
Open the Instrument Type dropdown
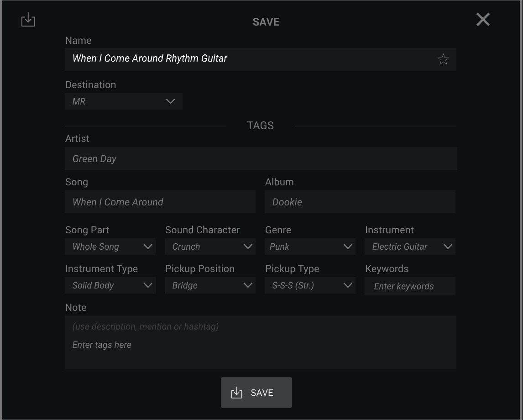pyautogui.click(x=110, y=285)
